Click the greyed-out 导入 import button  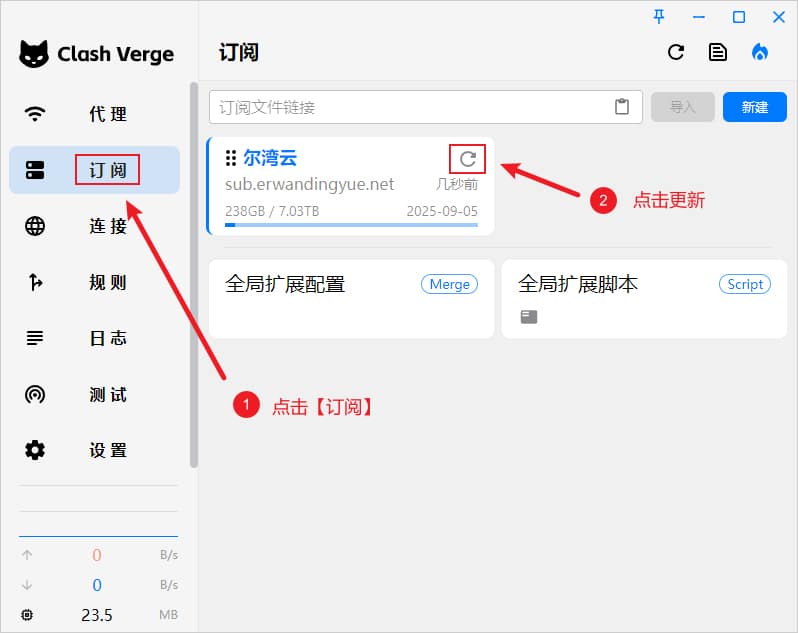coord(682,107)
